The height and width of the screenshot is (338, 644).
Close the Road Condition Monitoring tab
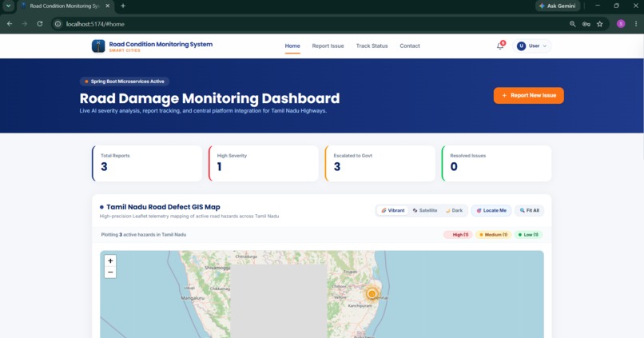(108, 6)
